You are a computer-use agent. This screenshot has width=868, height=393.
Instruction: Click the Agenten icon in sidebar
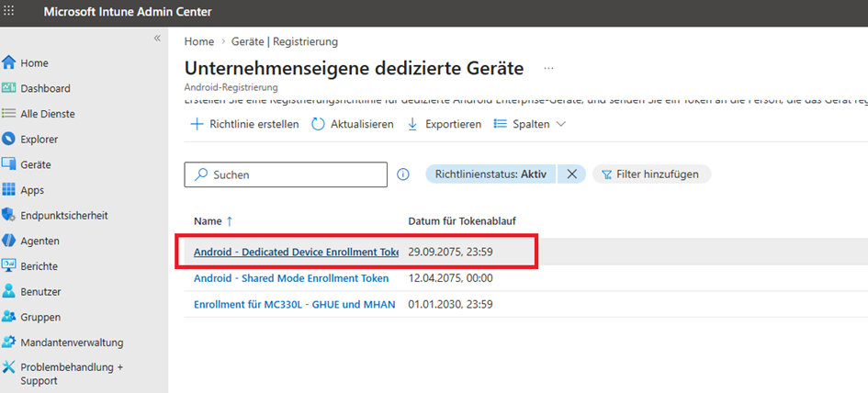pyautogui.click(x=9, y=241)
